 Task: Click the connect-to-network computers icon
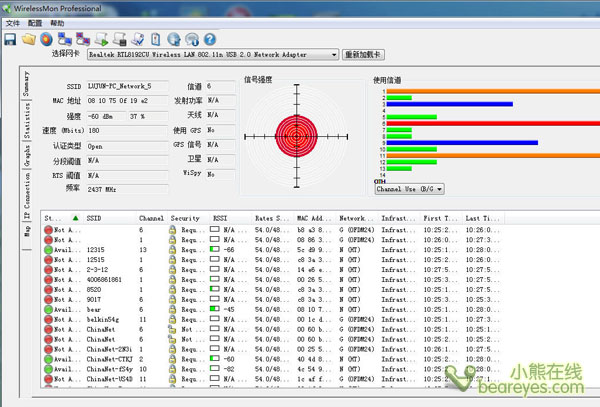[x=65, y=39]
